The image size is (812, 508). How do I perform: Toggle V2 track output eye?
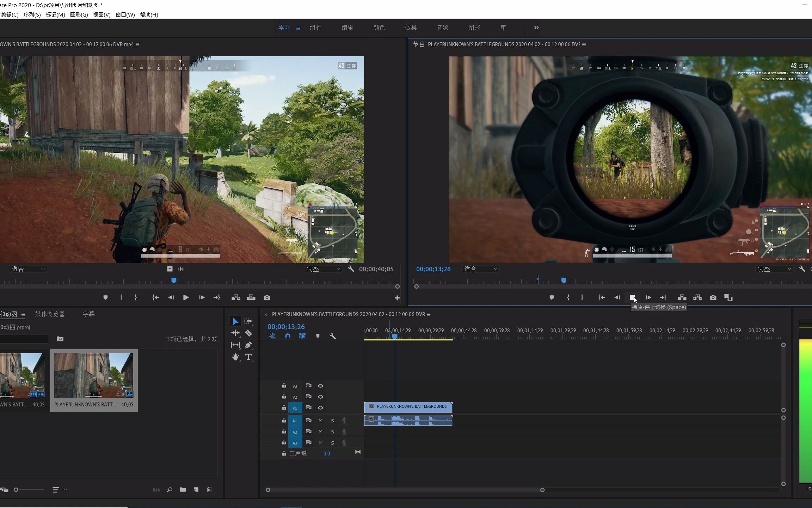point(320,397)
